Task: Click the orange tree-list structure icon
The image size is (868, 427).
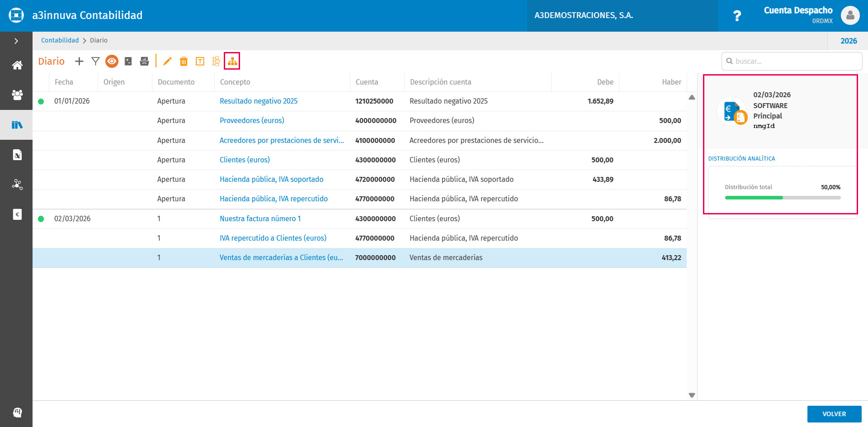Action: (x=216, y=61)
